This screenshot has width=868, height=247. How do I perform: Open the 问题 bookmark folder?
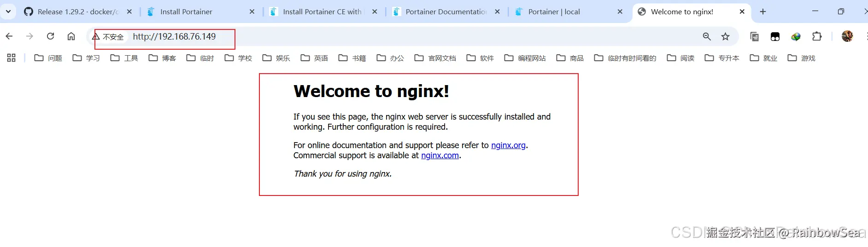[x=48, y=58]
